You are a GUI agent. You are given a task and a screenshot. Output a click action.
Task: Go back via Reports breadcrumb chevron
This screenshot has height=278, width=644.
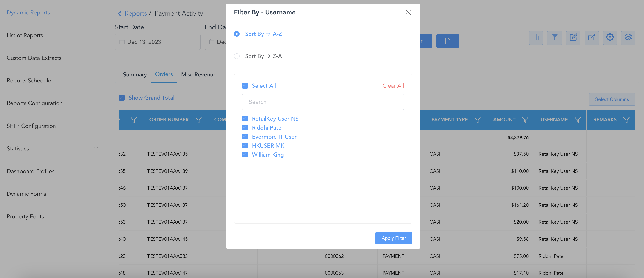[120, 14]
